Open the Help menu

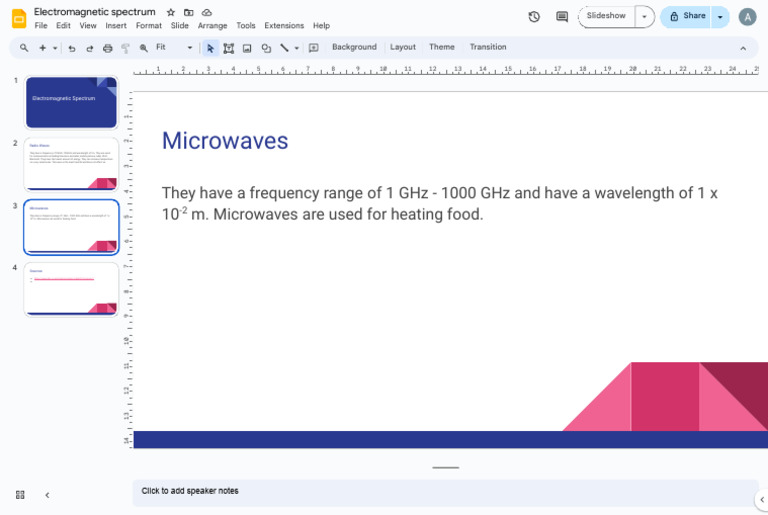tap(321, 25)
